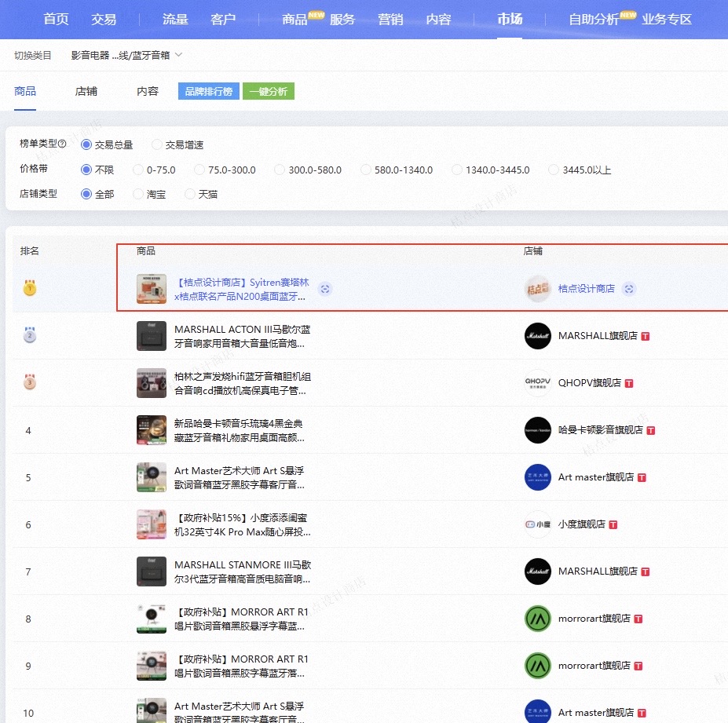Image resolution: width=728 pixels, height=723 pixels.
Task: Click the 哈曼卡顿影音旗舰店 shop logo
Action: click(538, 430)
